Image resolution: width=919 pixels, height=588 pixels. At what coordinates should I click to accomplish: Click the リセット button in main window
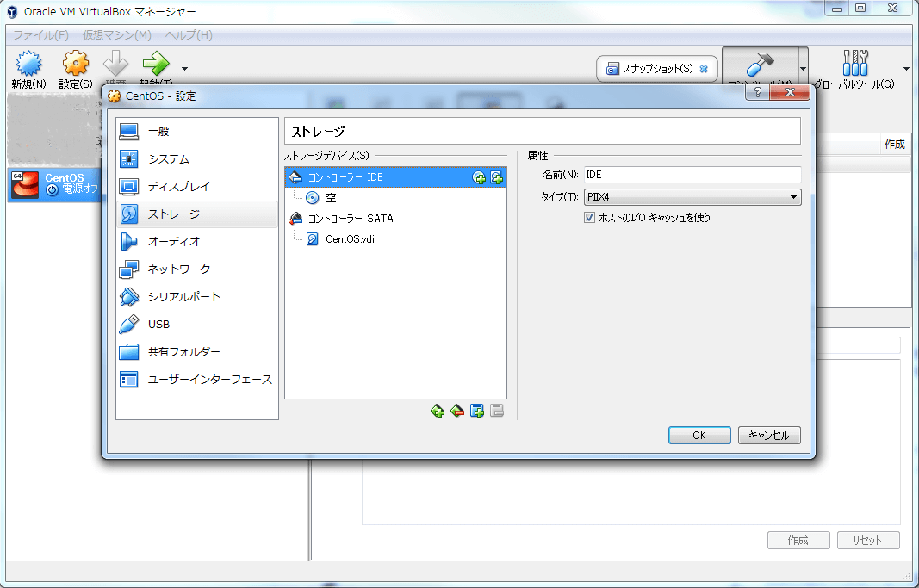coord(868,540)
